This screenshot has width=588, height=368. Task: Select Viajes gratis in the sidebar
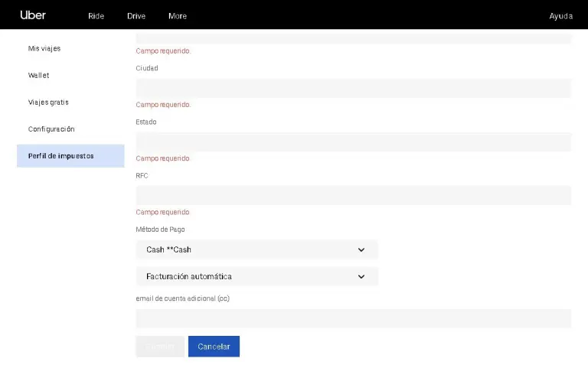(48, 103)
